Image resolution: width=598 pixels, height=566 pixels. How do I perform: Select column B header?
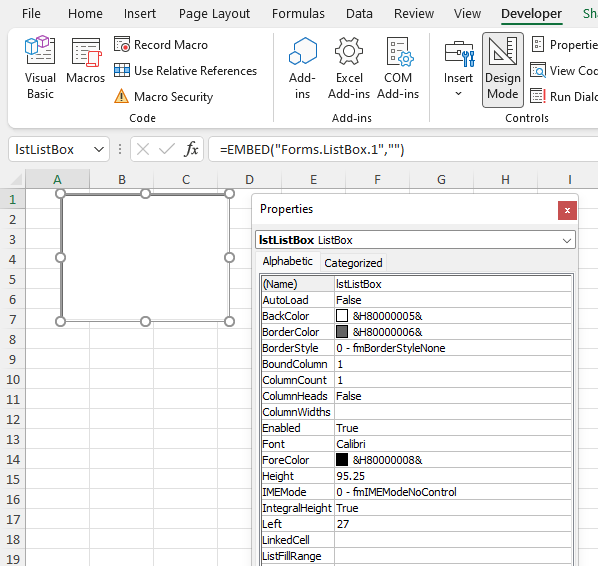tap(122, 179)
